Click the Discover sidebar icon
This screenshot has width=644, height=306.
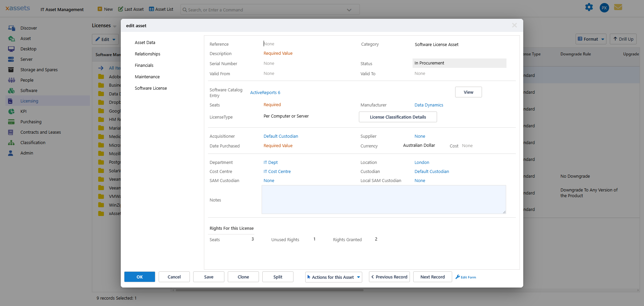[x=11, y=28]
